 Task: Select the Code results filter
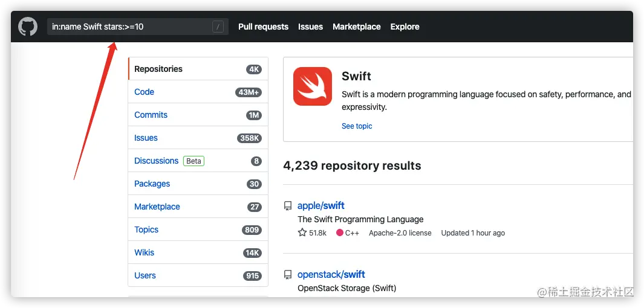[198, 92]
